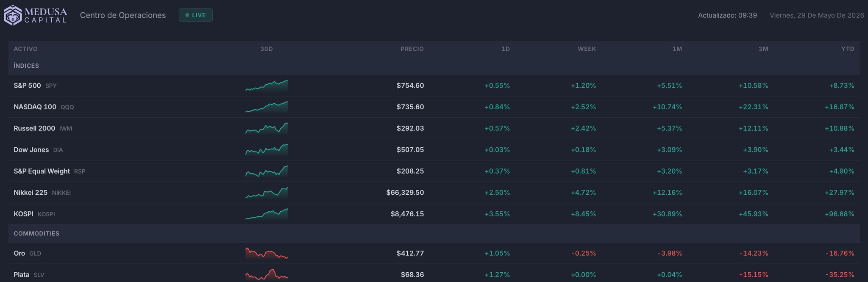Open the Oro GLD red sparkline
868x282 pixels.
click(x=267, y=253)
